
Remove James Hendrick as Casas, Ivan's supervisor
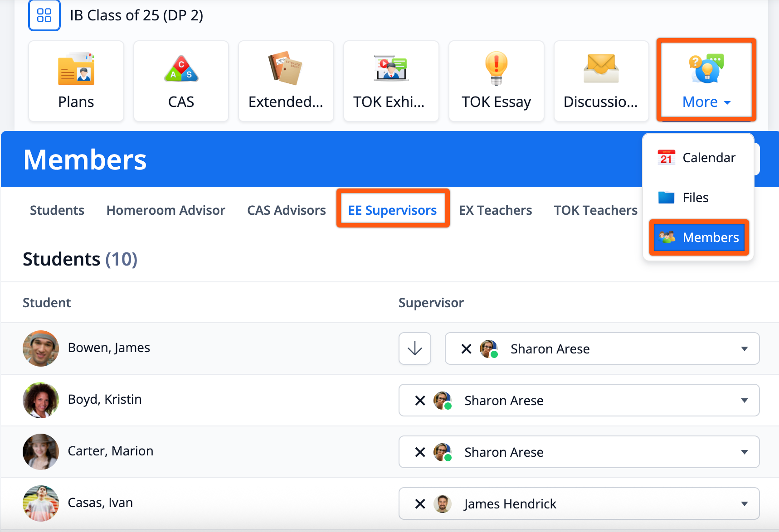tap(420, 504)
